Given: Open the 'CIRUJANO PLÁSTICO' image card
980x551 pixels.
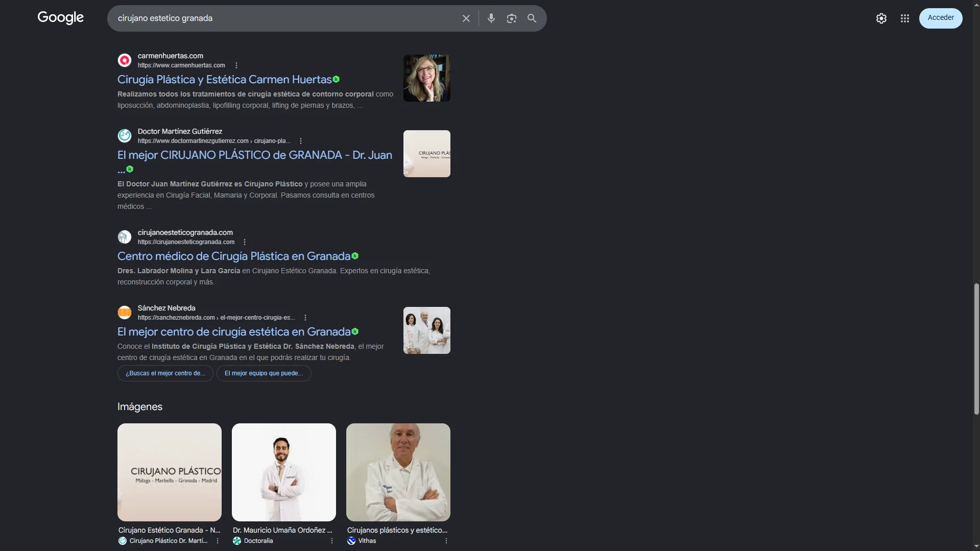Looking at the screenshot, I should [x=170, y=472].
